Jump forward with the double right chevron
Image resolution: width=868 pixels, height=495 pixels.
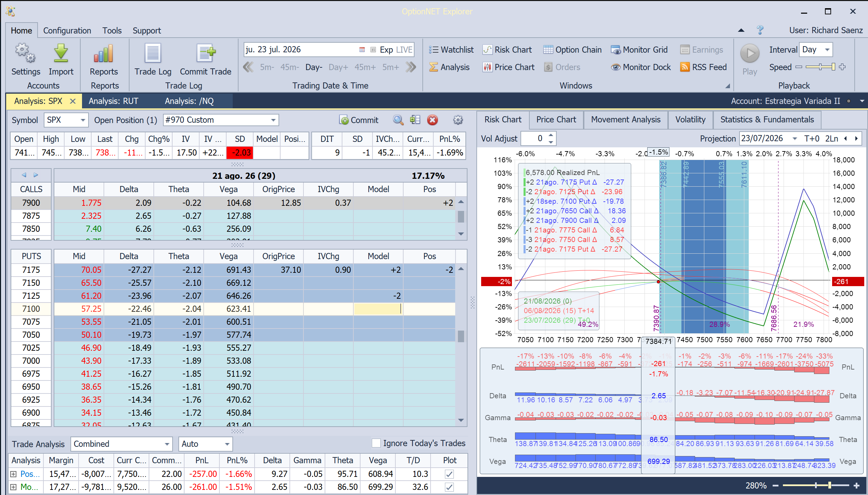pos(411,67)
